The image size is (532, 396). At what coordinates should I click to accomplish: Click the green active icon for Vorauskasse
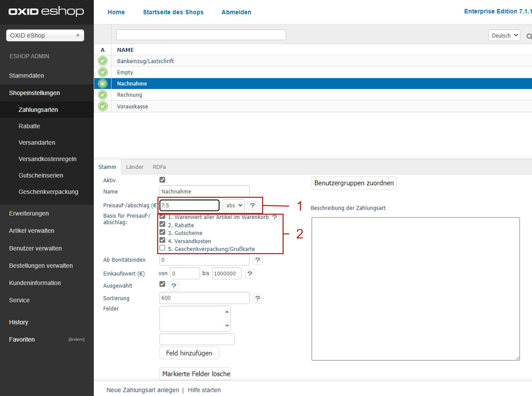click(x=103, y=106)
